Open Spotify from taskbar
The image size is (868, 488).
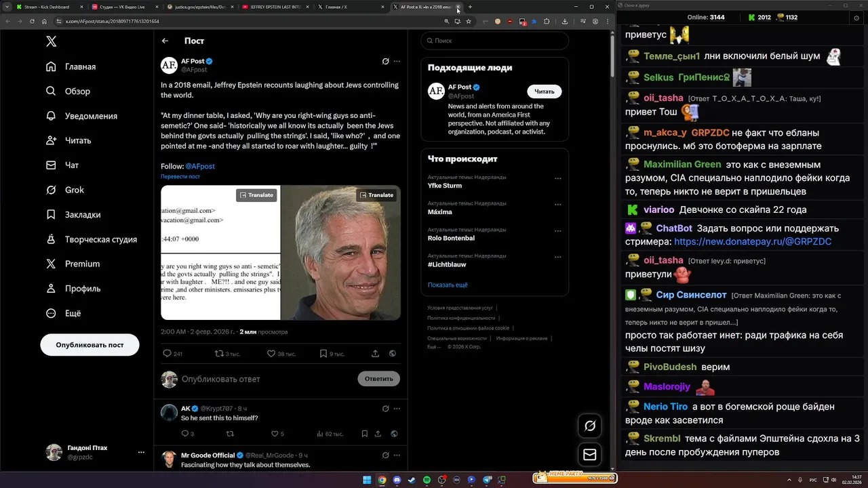click(427, 480)
